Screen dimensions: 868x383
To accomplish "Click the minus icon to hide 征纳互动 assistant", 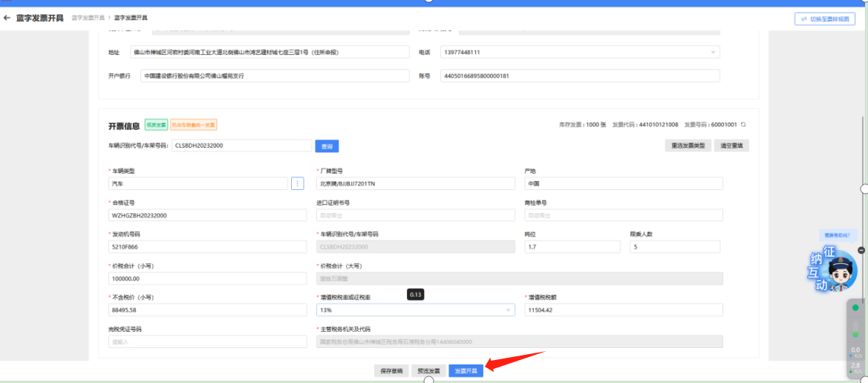I will tap(861, 250).
